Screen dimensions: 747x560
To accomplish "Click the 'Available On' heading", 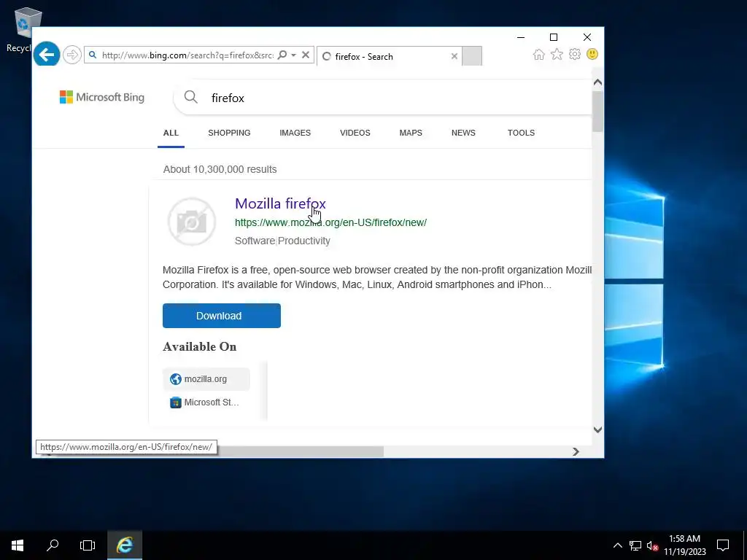I will click(x=200, y=346).
